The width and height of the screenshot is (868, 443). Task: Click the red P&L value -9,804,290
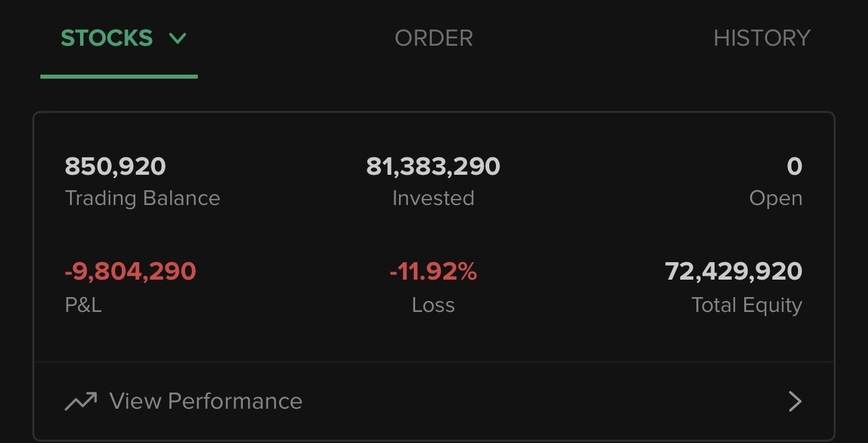click(x=130, y=272)
